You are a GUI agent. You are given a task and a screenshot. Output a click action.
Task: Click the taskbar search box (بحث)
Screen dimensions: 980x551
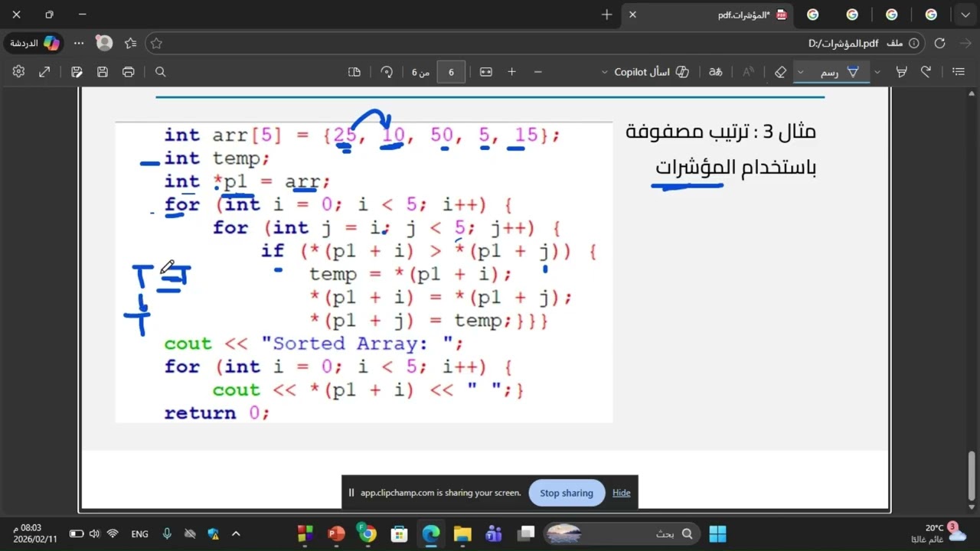[x=621, y=533]
